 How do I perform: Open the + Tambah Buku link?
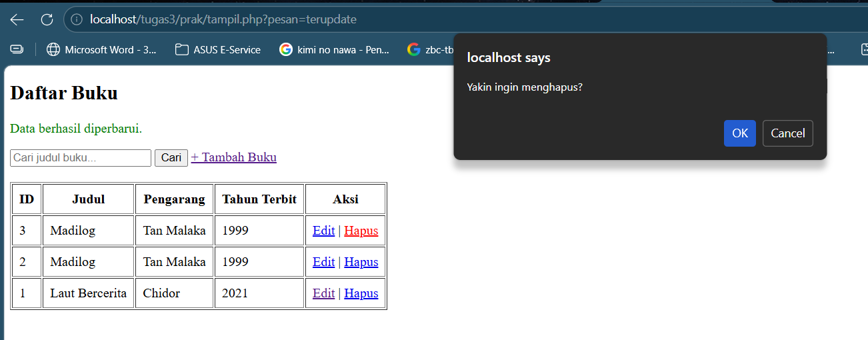tap(233, 157)
